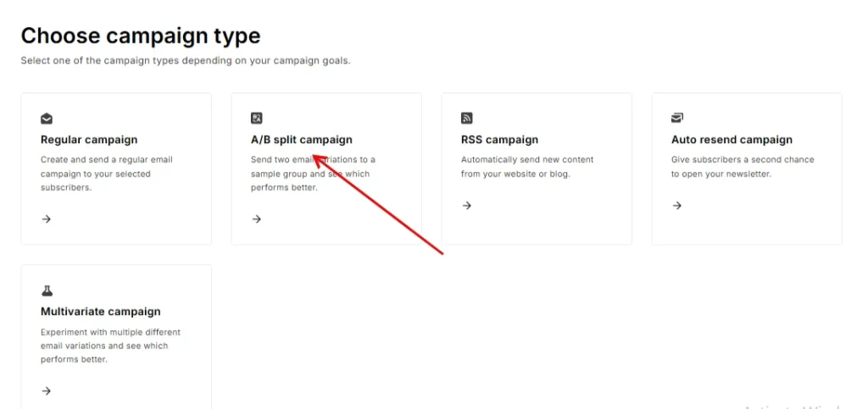Image resolution: width=868 pixels, height=409 pixels.
Task: Pick the Auto resend campaign title
Action: click(732, 140)
